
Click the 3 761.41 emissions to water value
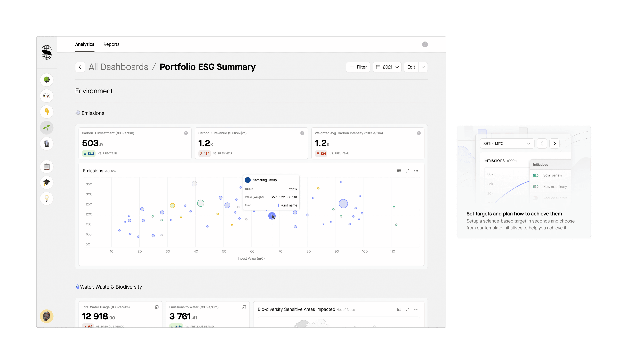click(183, 317)
